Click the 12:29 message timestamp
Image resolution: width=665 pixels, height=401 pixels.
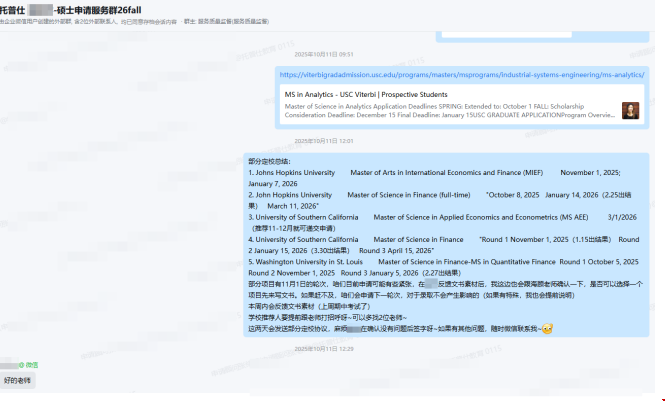click(x=323, y=349)
